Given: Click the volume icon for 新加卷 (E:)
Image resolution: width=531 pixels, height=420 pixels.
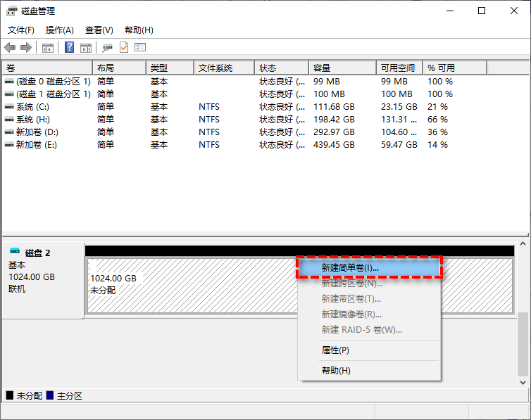Looking at the screenshot, I should coord(9,145).
